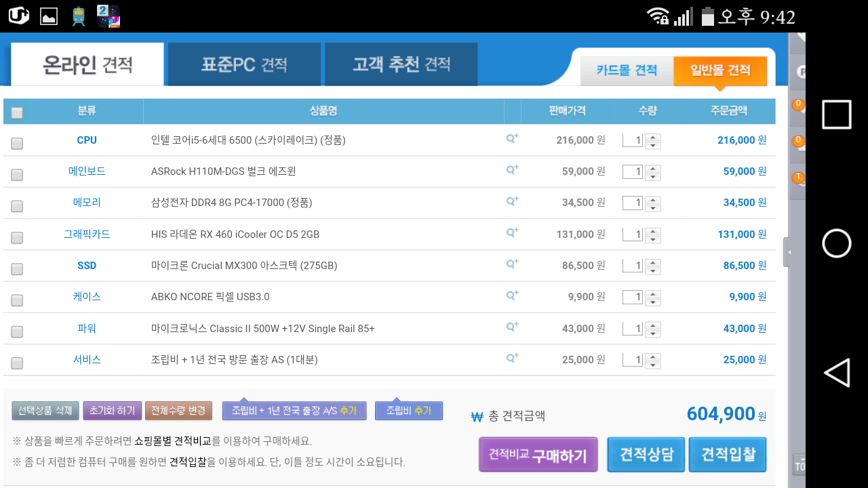This screenshot has height=488, width=868.
Task: Click the 파워 quantity input field
Action: 633,329
